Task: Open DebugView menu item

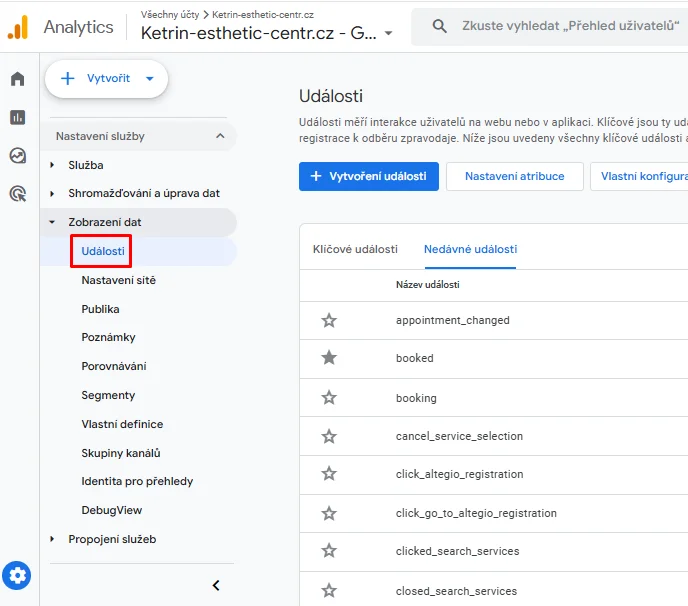Action: [x=111, y=510]
